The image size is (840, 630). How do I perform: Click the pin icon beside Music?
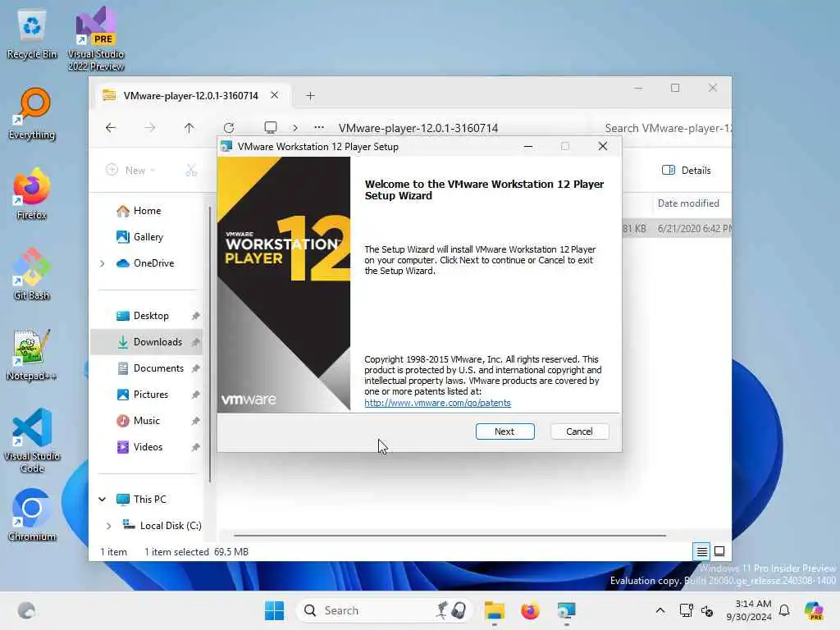coord(195,421)
